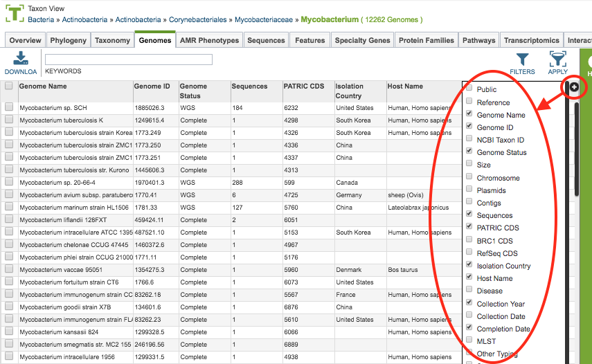Enable the NCBI Taxon ID column
The width and height of the screenshot is (592, 364).
(x=469, y=138)
